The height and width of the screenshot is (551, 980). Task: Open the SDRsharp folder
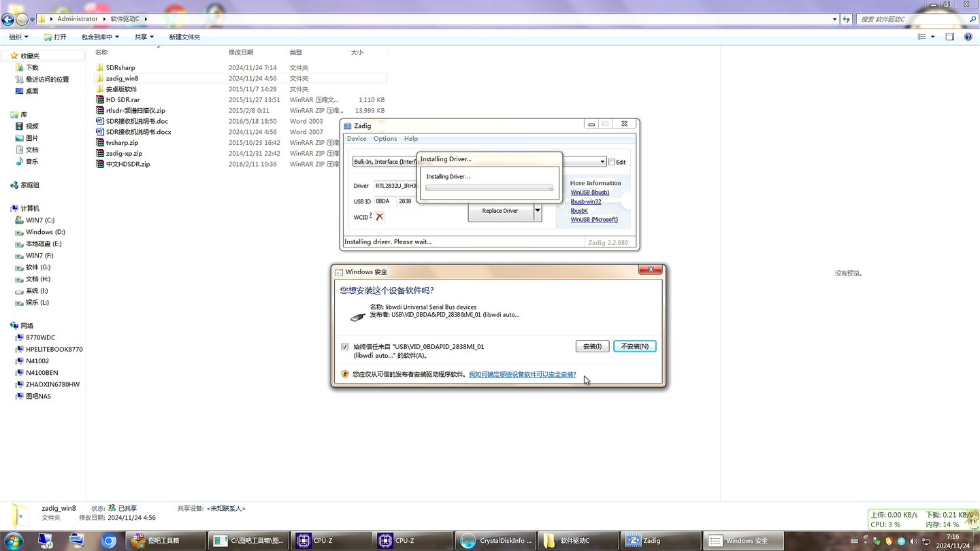120,67
